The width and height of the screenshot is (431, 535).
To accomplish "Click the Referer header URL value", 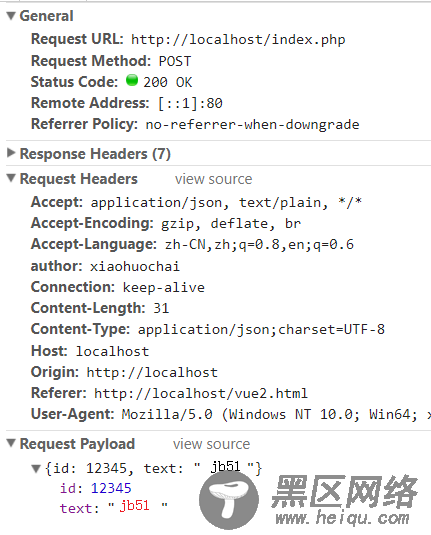I will pyautogui.click(x=201, y=393).
